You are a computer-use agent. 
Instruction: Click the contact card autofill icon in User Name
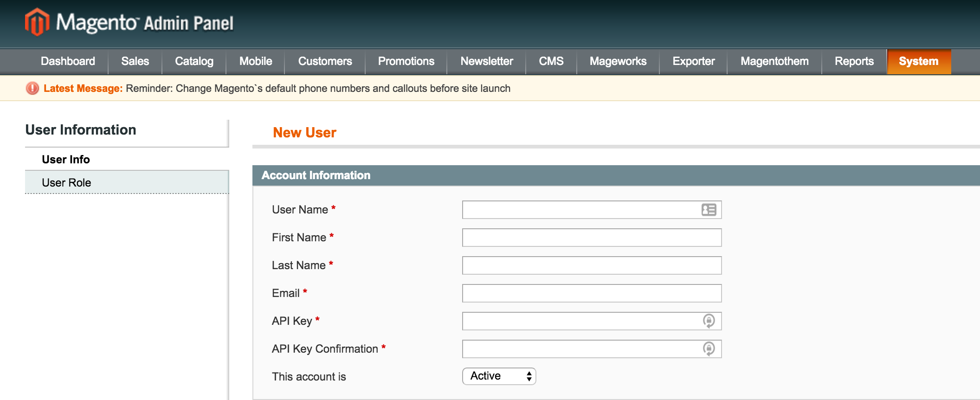pos(709,210)
